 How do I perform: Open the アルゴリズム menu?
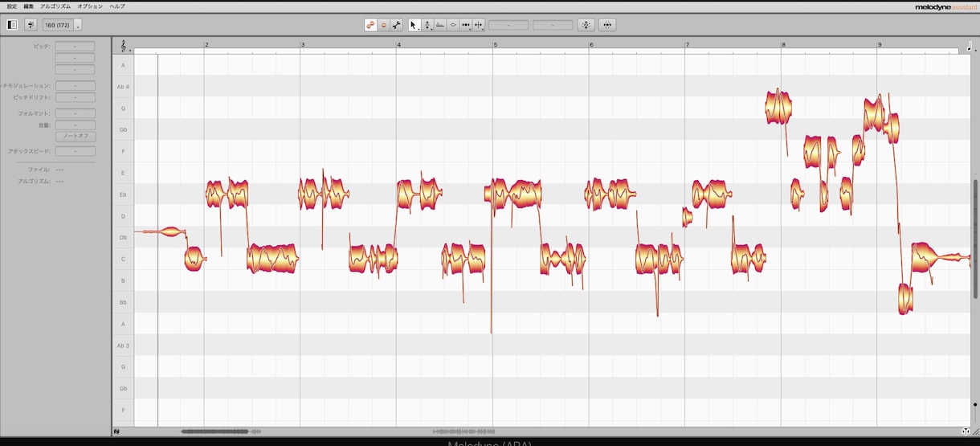(x=56, y=6)
